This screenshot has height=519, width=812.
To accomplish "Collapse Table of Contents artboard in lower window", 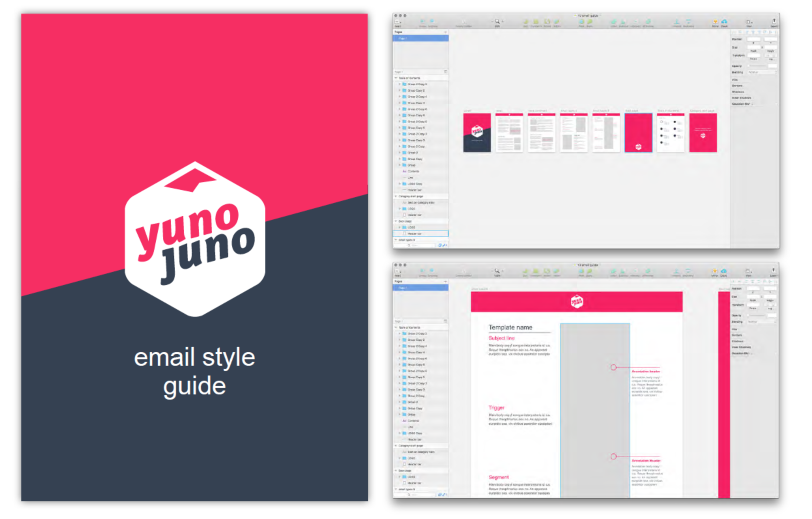I will (396, 328).
